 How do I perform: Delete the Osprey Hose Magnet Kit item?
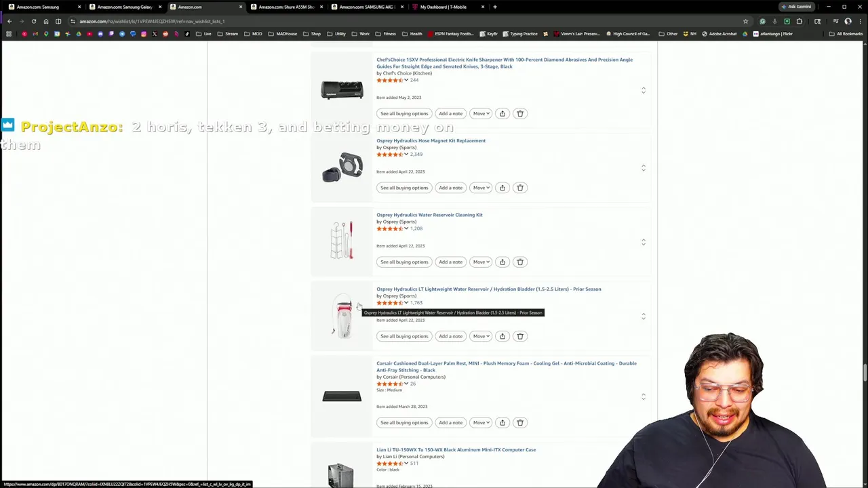520,188
